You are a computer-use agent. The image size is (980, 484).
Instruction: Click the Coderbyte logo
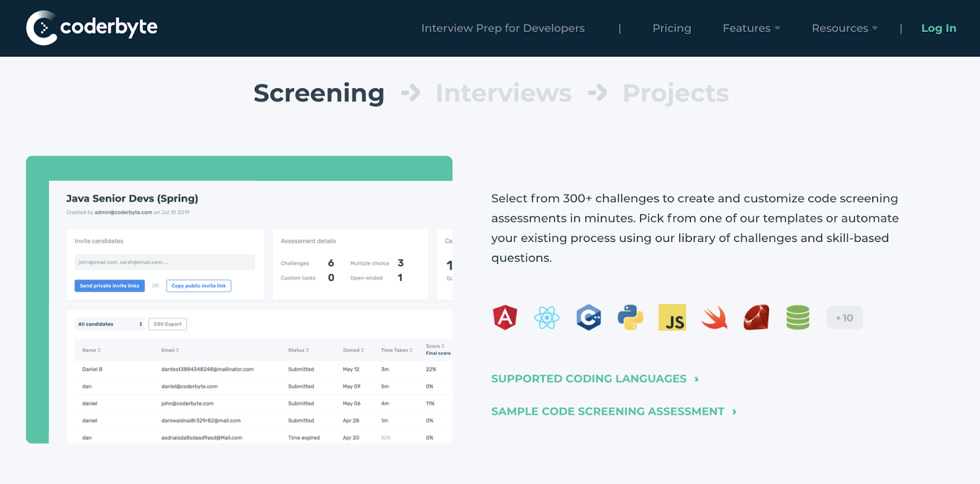click(x=92, y=28)
